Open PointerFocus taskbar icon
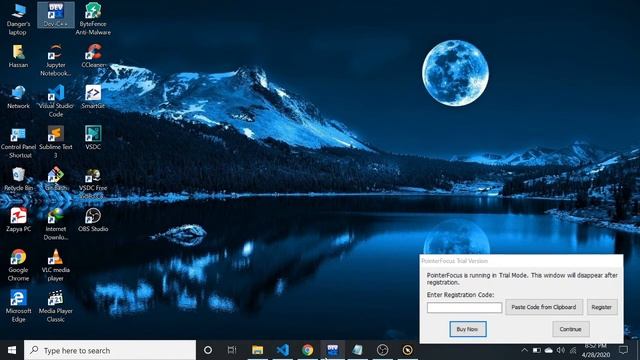Image resolution: width=640 pixels, height=360 pixels. [407, 350]
